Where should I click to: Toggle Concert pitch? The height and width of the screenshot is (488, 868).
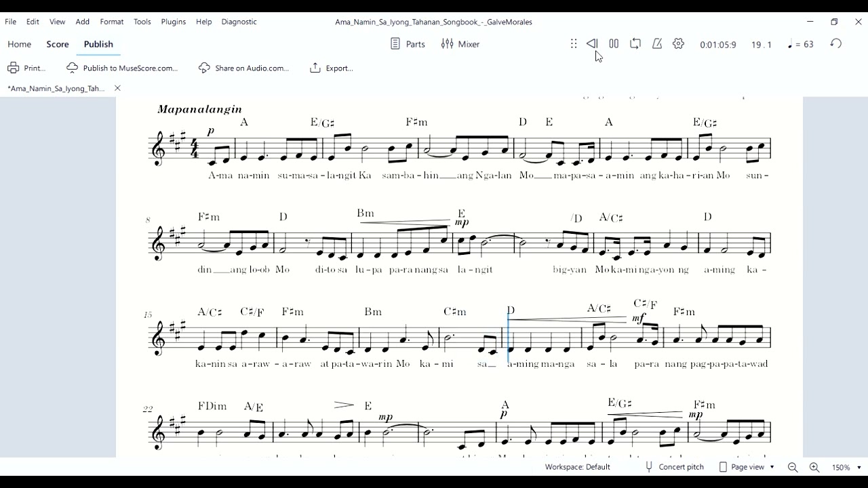(675, 467)
